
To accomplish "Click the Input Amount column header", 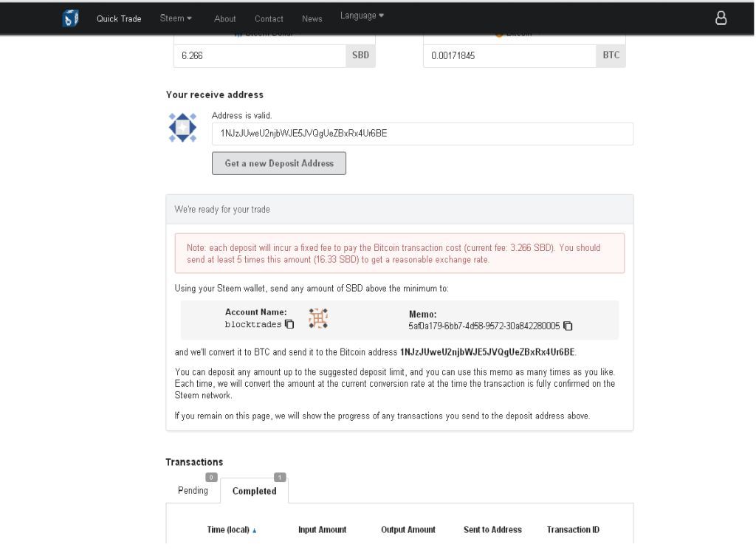I will 322,530.
